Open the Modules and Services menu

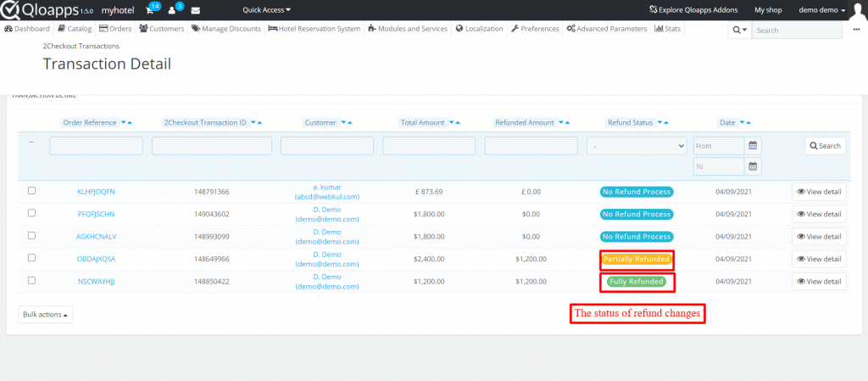click(408, 29)
